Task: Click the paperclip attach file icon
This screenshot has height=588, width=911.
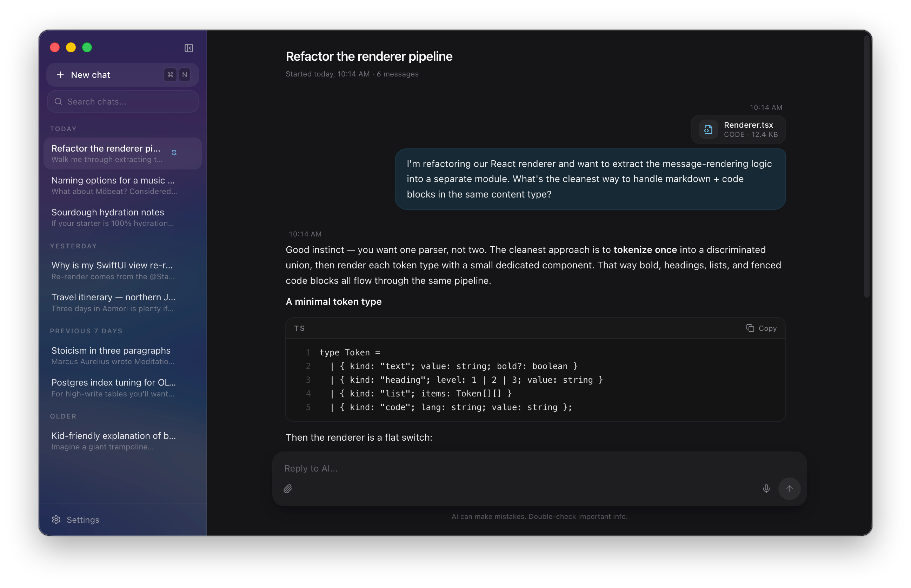Action: click(x=288, y=489)
